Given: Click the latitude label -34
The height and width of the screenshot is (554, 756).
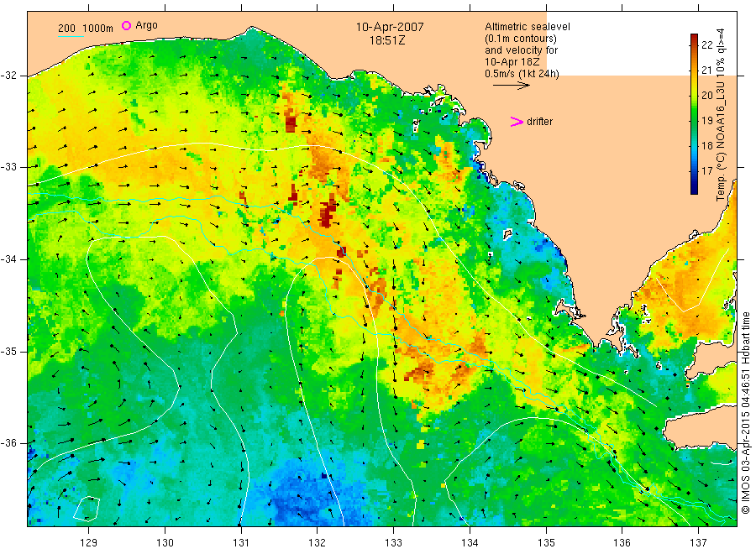Looking at the screenshot, I should [x=8, y=259].
